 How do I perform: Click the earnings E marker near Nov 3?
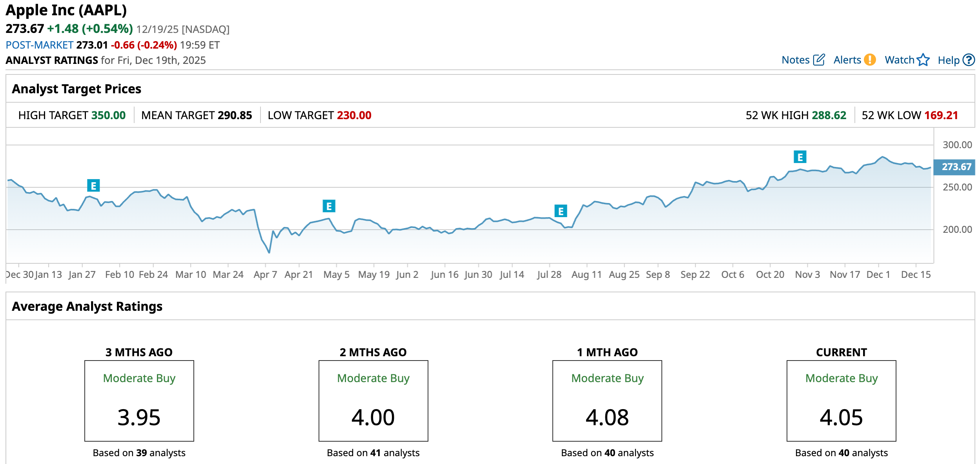coord(800,157)
